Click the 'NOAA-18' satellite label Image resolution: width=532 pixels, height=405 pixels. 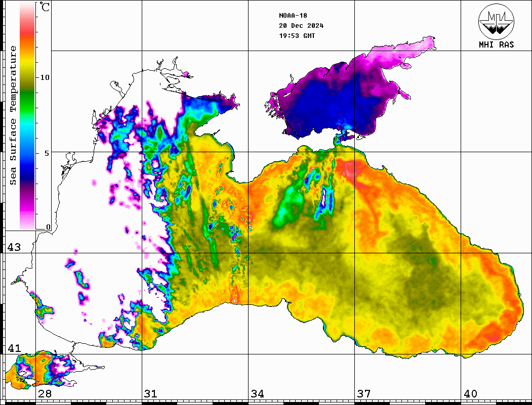click(x=293, y=16)
